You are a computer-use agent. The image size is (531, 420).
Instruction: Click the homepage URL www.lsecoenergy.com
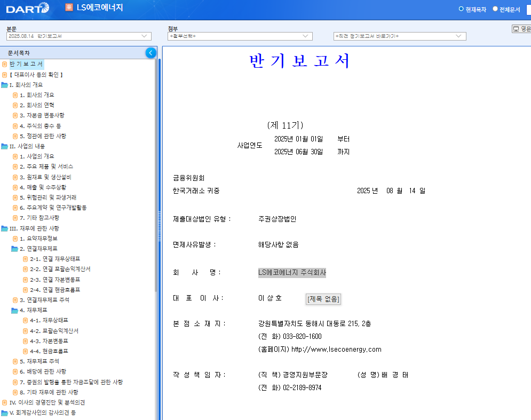click(336, 349)
